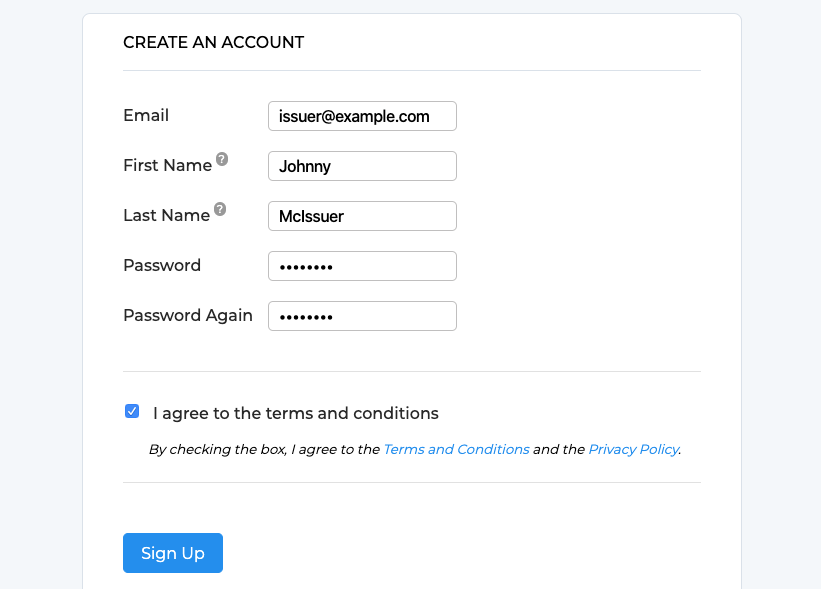Click the blue Sign Up button
Image resolution: width=821 pixels, height=589 pixels.
pos(173,553)
